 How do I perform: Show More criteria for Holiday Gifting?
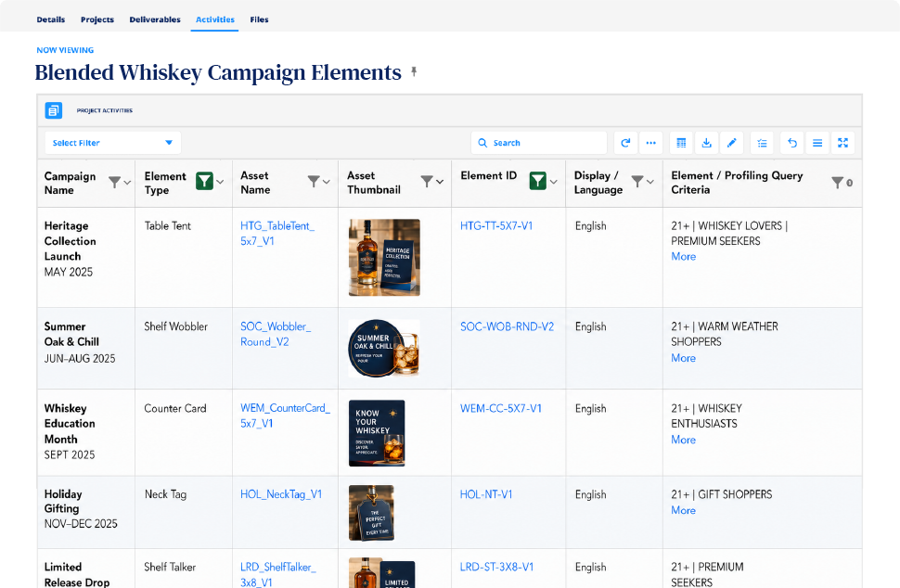pyautogui.click(x=684, y=510)
